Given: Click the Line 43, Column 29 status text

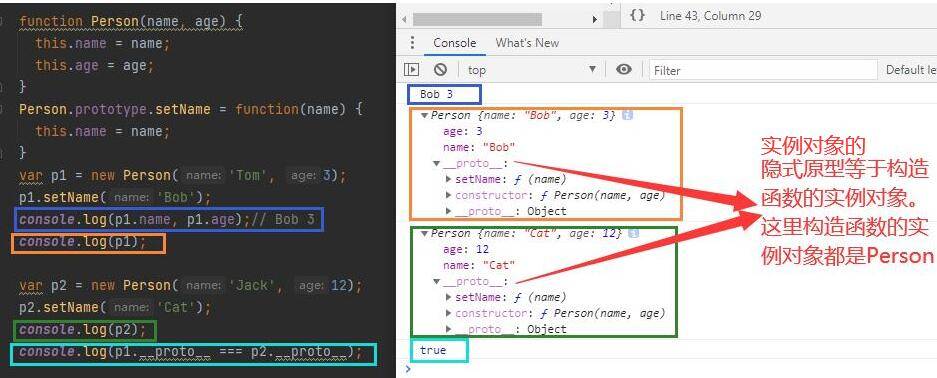Looking at the screenshot, I should click(711, 16).
